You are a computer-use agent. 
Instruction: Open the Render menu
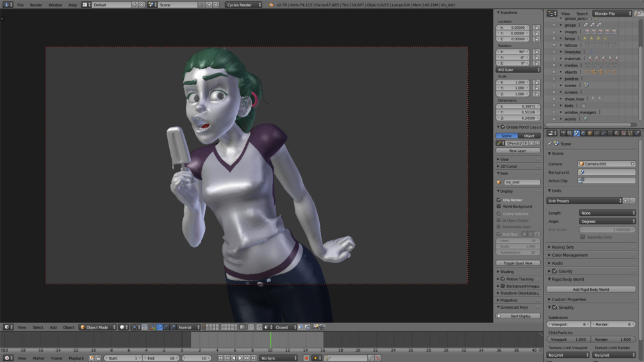[36, 5]
